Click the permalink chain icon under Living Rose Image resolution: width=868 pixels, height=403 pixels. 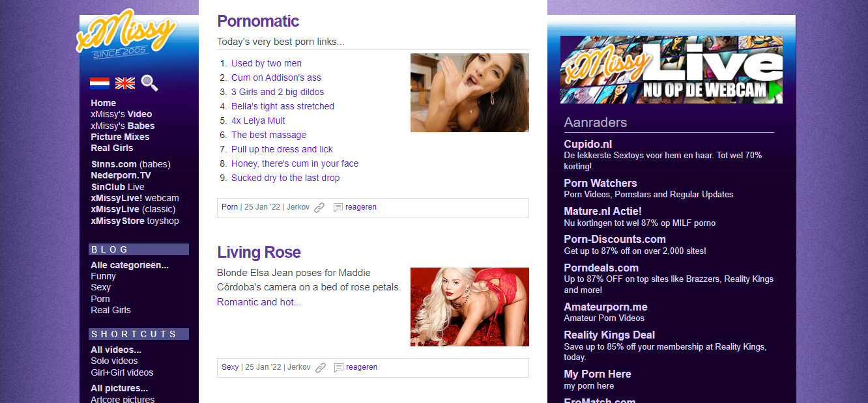tap(321, 368)
